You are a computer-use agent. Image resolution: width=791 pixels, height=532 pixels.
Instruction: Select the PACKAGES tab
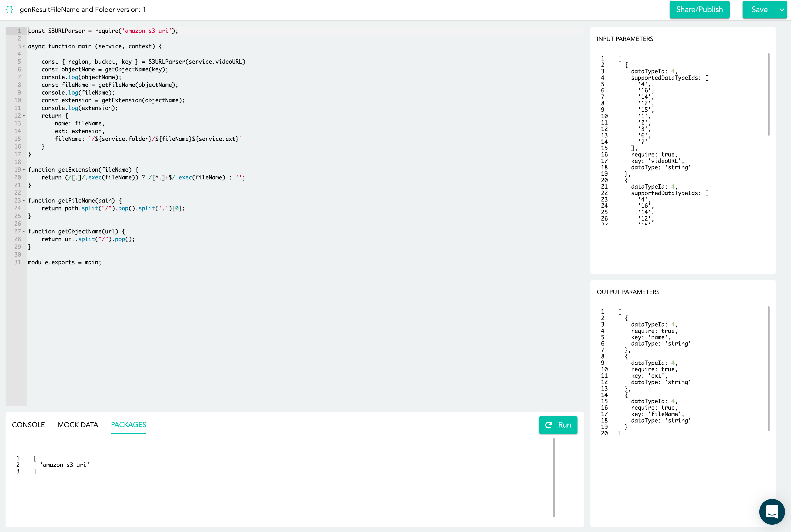pyautogui.click(x=128, y=425)
